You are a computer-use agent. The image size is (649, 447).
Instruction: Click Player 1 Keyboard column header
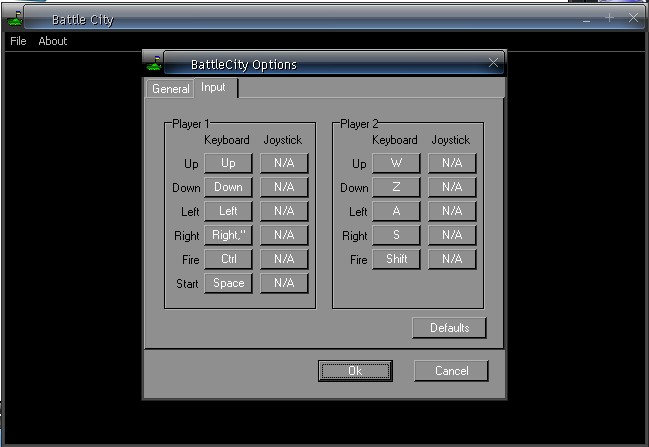227,140
